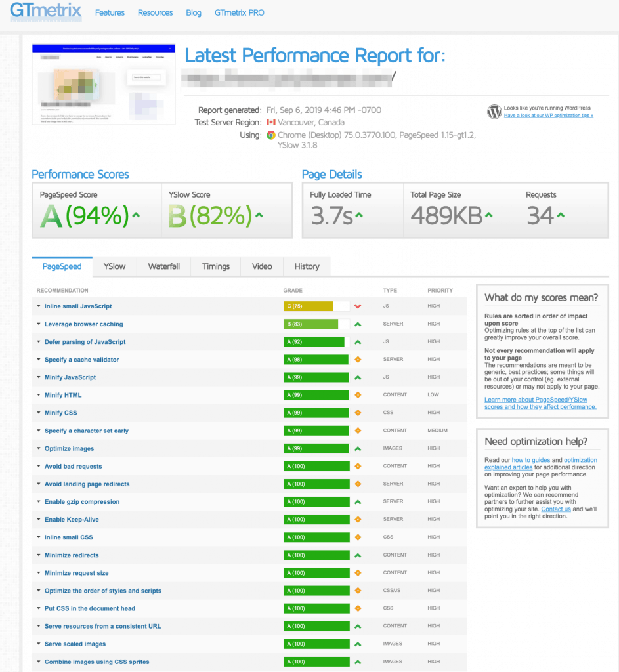Screen dimensions: 619x672
Task: Click orange diamond for Minify CSS
Action: point(358,413)
